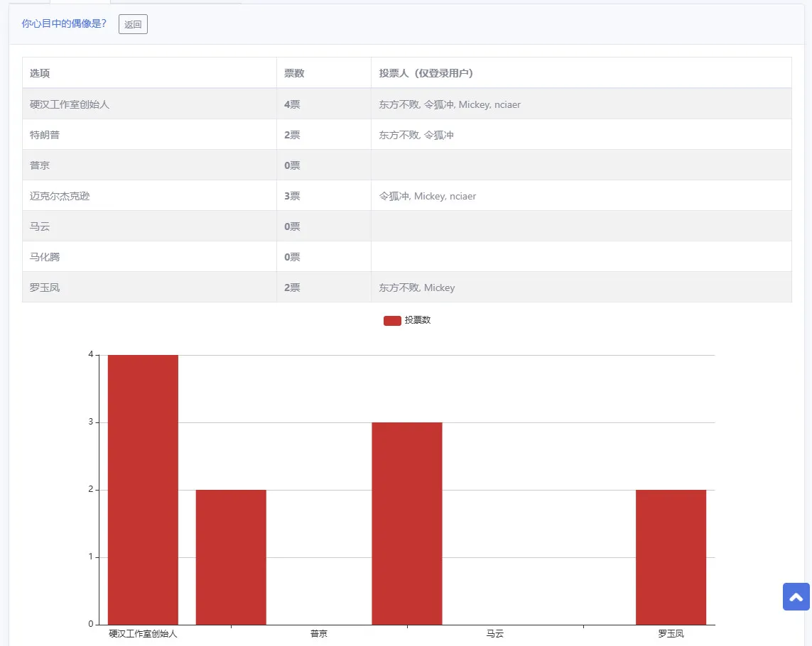Select the 迈克尔杰克逊 option cell

149,196
